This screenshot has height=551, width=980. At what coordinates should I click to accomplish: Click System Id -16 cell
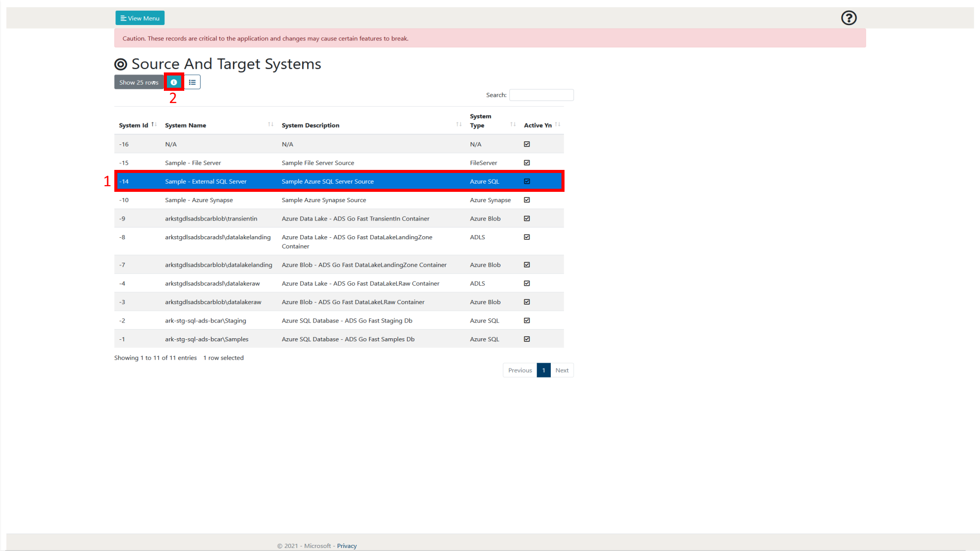coord(124,144)
